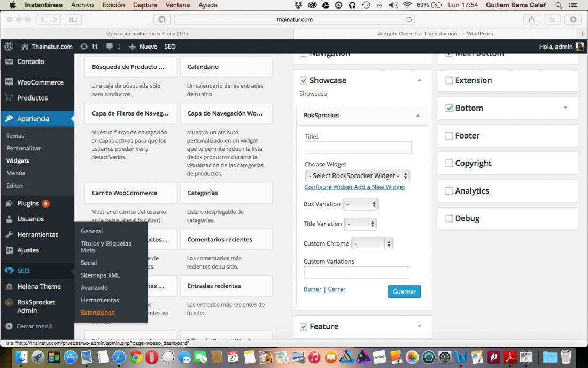Expand the Feature section arrow
588x368 pixels.
(419, 326)
